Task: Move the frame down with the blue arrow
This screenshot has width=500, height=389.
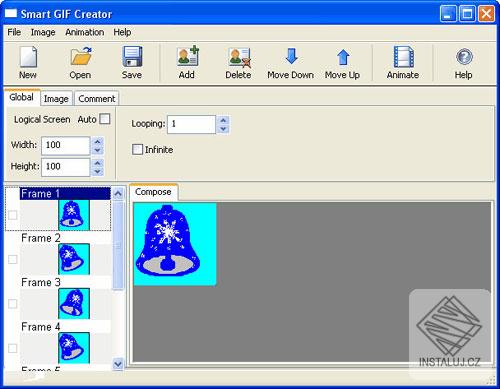Action: click(x=292, y=56)
